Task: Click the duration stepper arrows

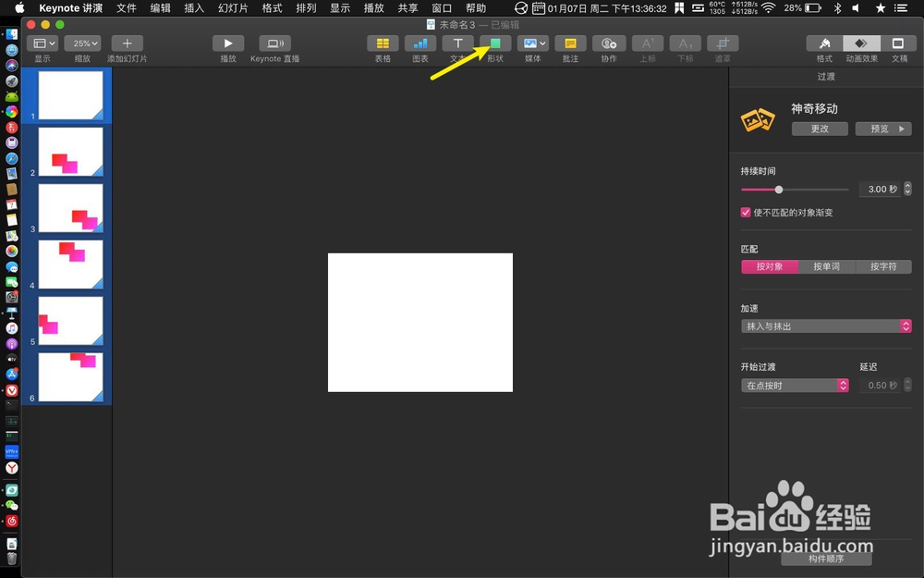Action: coord(907,189)
